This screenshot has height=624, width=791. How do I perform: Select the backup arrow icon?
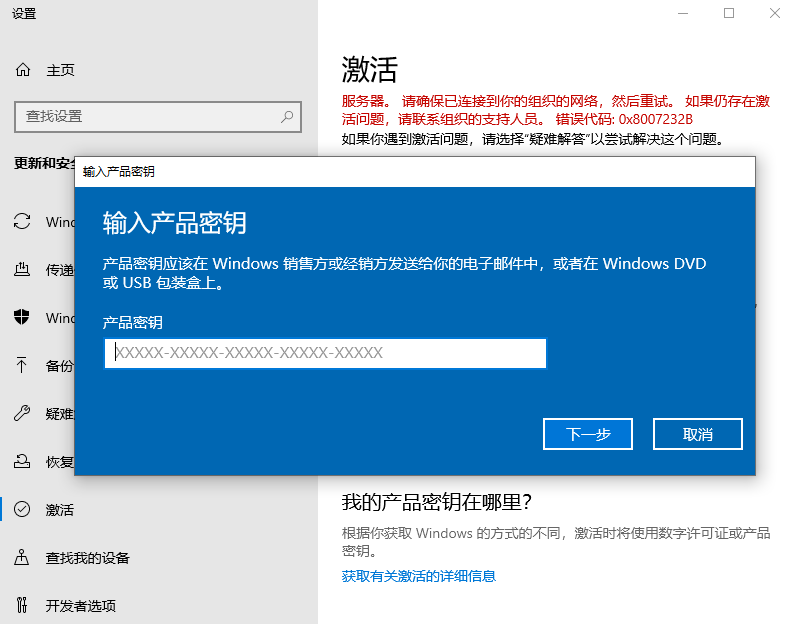pyautogui.click(x=22, y=365)
